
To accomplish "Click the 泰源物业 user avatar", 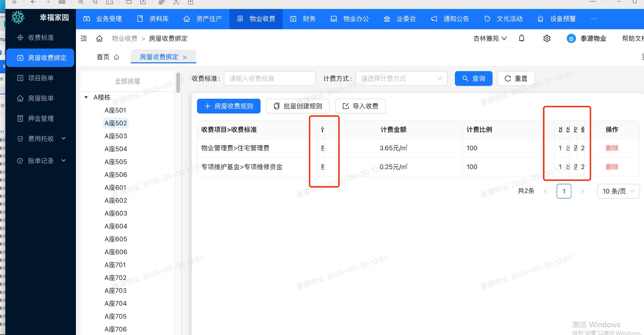I will (x=571, y=39).
